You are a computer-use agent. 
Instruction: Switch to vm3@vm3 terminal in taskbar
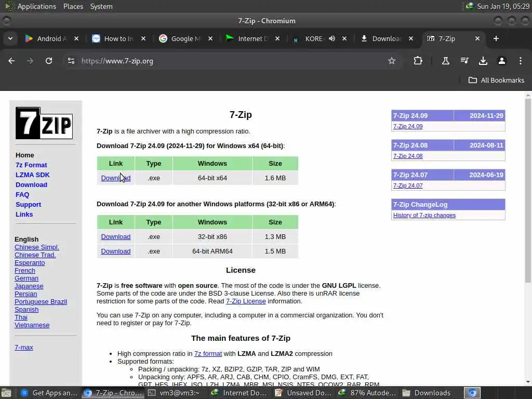175,393
